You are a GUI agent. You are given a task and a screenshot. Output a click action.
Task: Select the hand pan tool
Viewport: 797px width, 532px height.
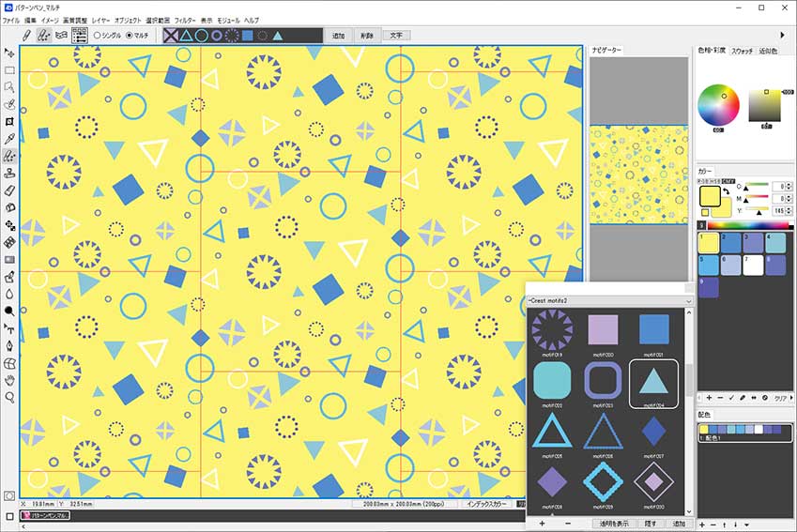(9, 381)
